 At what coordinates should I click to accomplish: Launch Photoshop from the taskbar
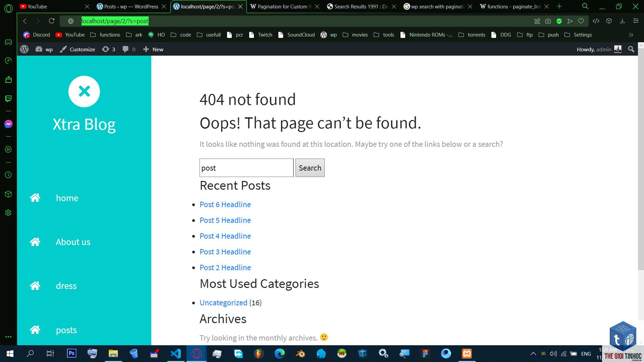coord(72,354)
